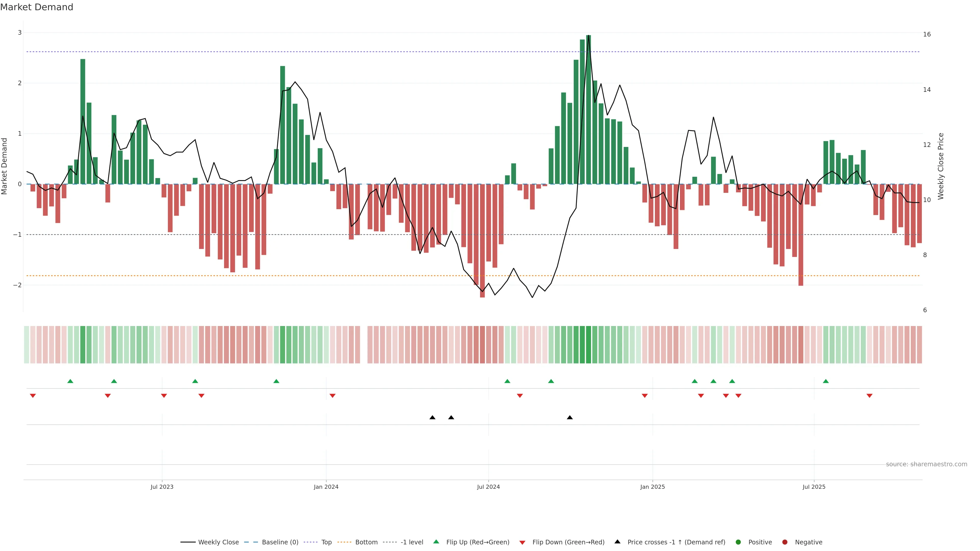Toggle Baseline (0) legend entry

pyautogui.click(x=280, y=542)
